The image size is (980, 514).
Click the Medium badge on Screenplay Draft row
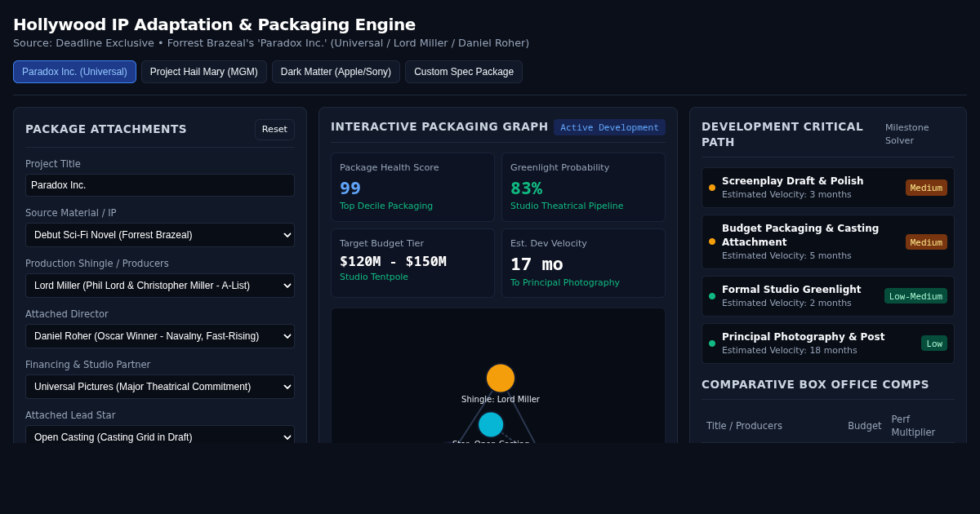click(x=926, y=188)
